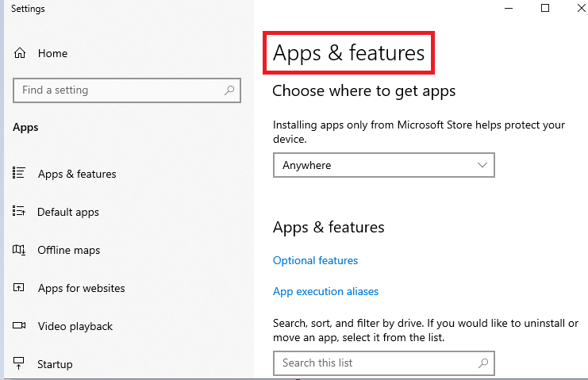Click into the Search this list field

(x=383, y=363)
